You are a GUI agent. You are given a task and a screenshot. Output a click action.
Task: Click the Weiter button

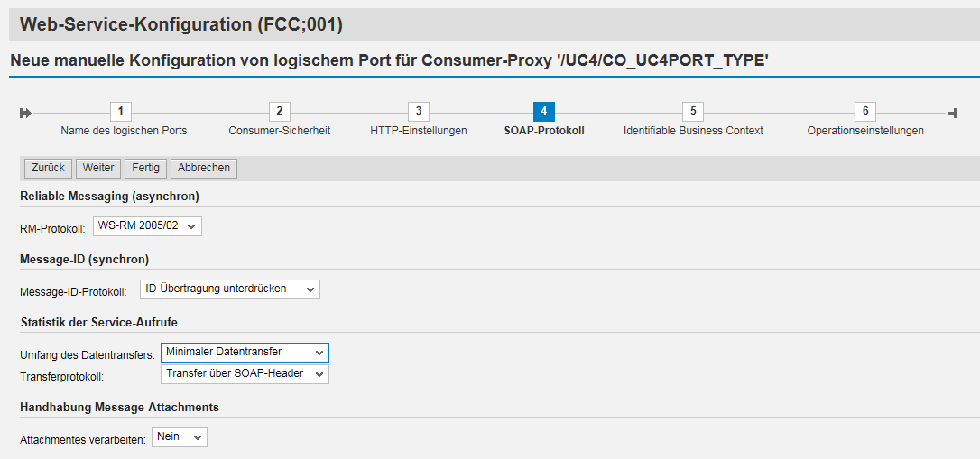point(98,168)
